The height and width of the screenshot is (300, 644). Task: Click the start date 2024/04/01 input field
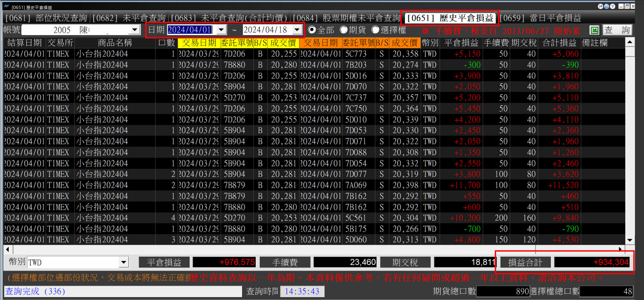click(190, 30)
